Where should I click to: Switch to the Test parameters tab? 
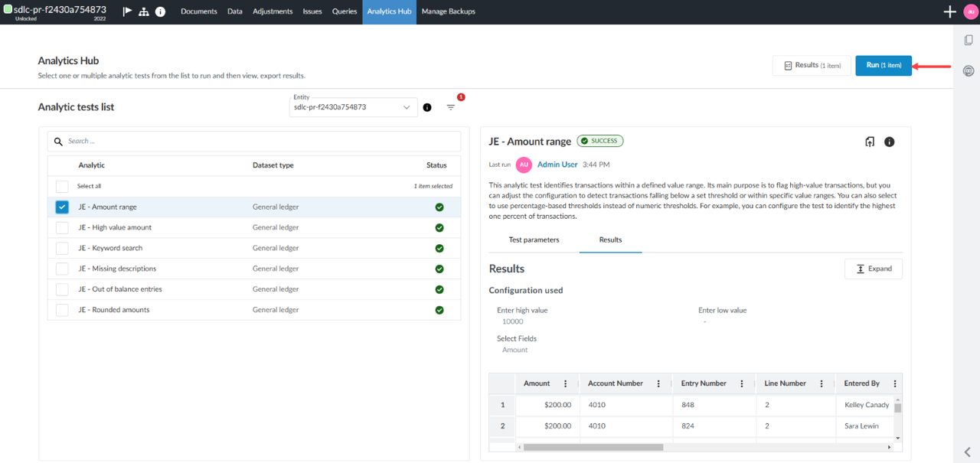tap(534, 240)
